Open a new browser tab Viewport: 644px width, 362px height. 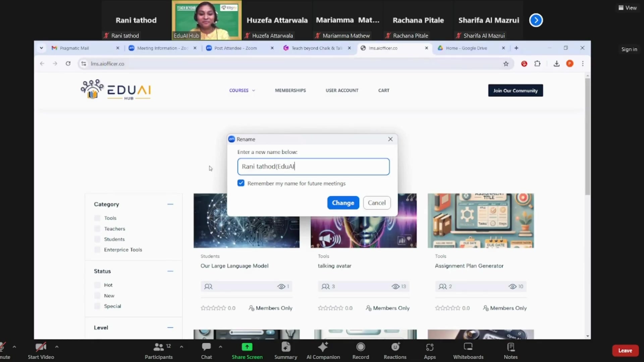516,48
